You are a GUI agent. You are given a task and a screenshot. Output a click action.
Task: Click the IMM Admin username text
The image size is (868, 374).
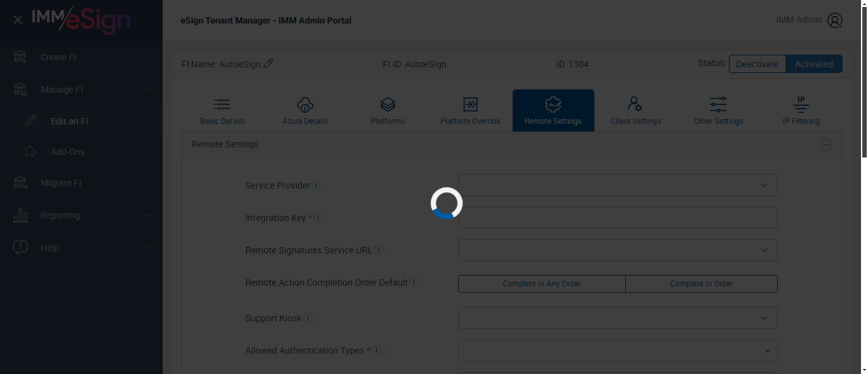click(x=799, y=20)
